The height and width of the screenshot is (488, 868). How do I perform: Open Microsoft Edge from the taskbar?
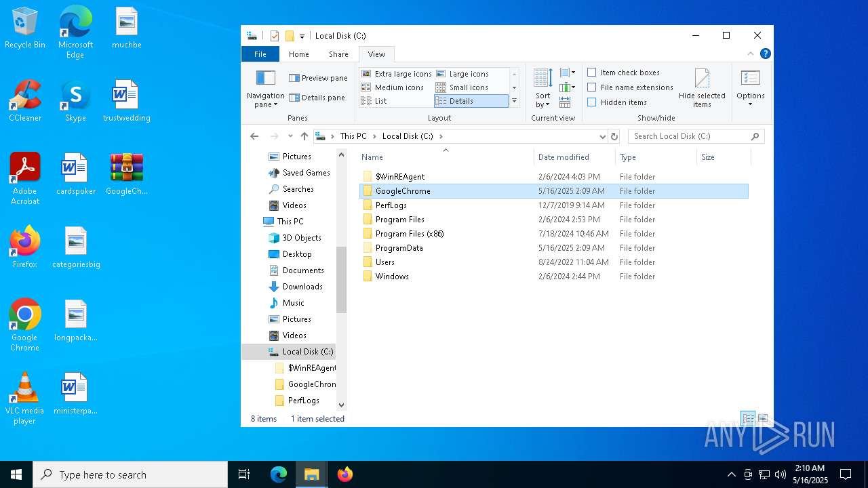tap(279, 474)
